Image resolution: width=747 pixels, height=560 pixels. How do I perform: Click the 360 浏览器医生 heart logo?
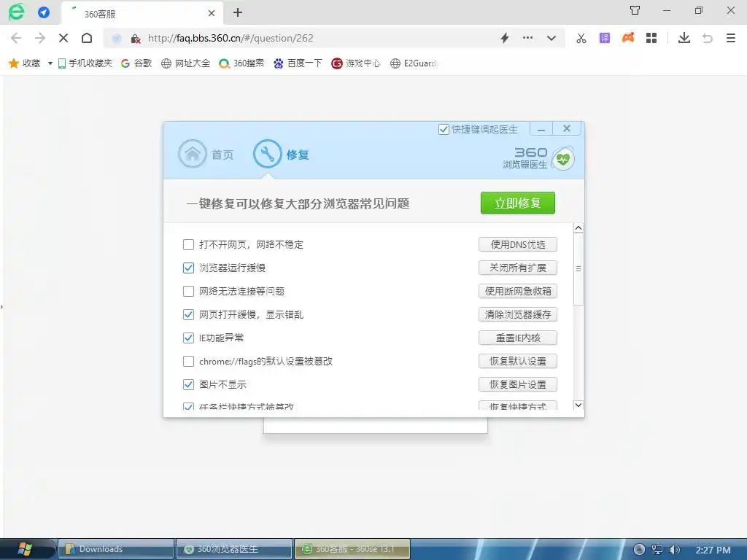[x=562, y=159]
